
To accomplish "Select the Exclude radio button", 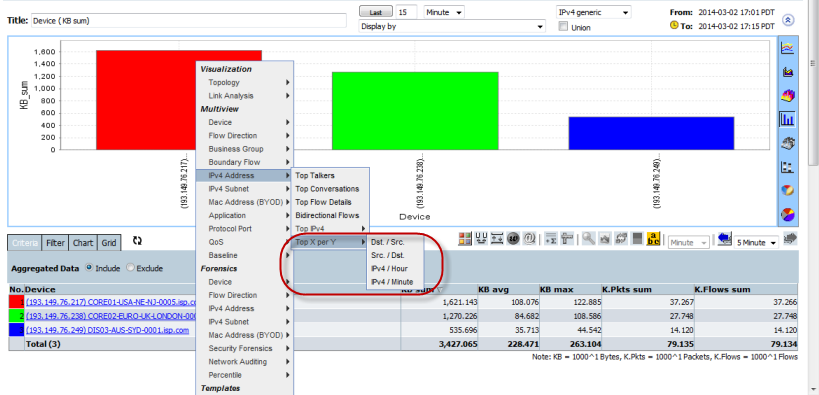I will click(131, 268).
